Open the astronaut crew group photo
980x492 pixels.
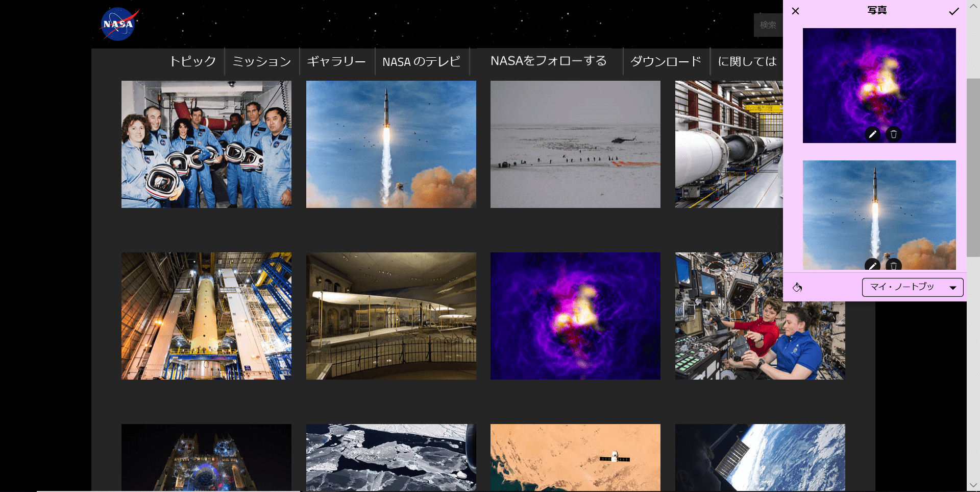tap(206, 144)
